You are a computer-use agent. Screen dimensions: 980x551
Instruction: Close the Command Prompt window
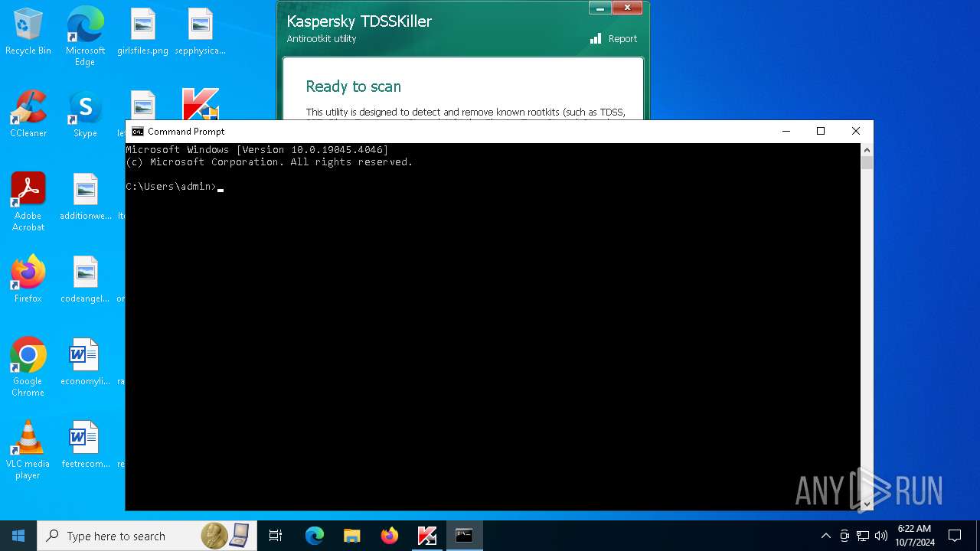(856, 132)
